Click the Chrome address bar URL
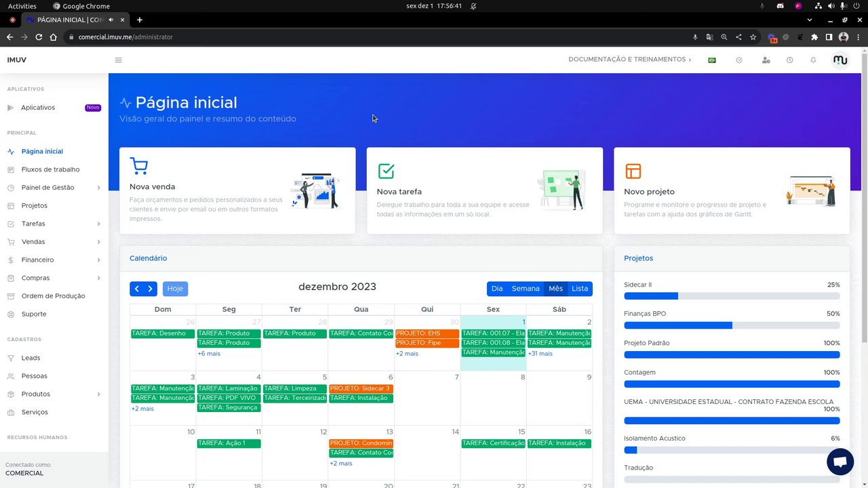 (125, 37)
